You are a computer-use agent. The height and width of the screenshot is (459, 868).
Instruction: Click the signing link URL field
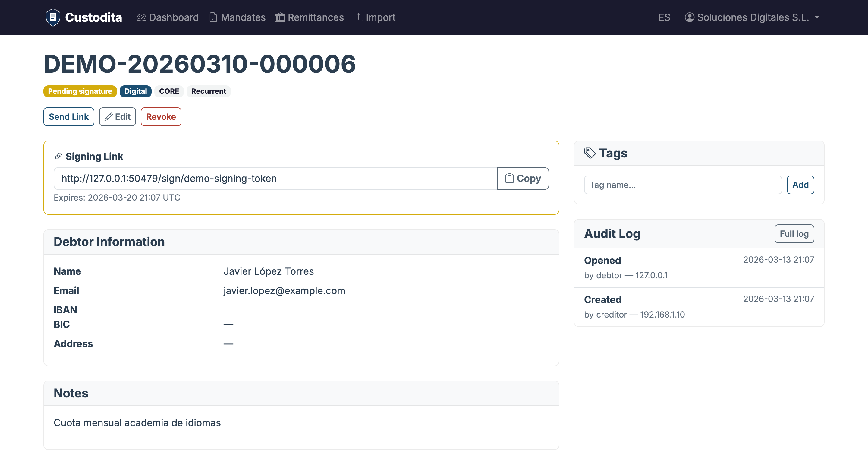coord(275,179)
